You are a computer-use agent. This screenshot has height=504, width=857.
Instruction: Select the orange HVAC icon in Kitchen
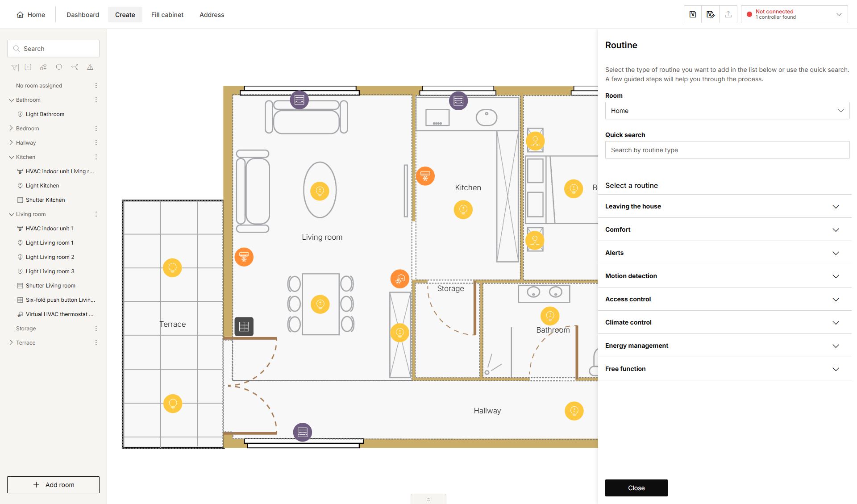pos(425,176)
